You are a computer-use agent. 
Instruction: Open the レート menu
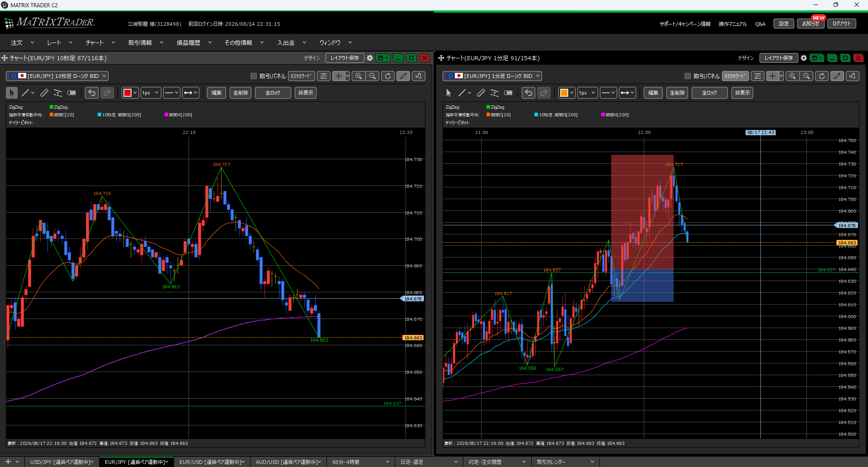click(60, 43)
